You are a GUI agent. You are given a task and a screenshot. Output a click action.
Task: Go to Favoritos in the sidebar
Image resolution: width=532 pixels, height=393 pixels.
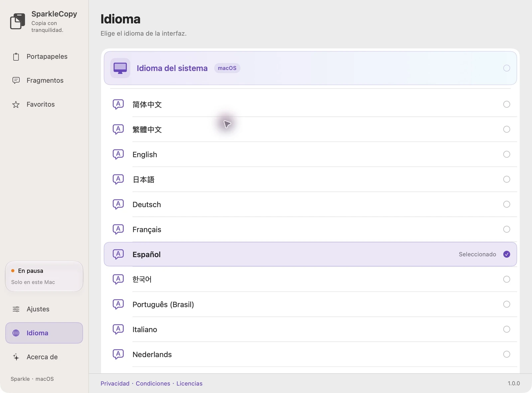click(x=44, y=104)
